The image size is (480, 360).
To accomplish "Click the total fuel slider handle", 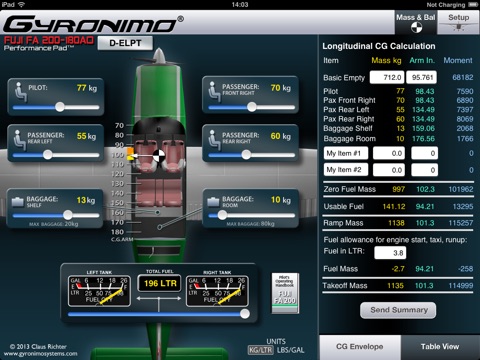I will (245, 314).
